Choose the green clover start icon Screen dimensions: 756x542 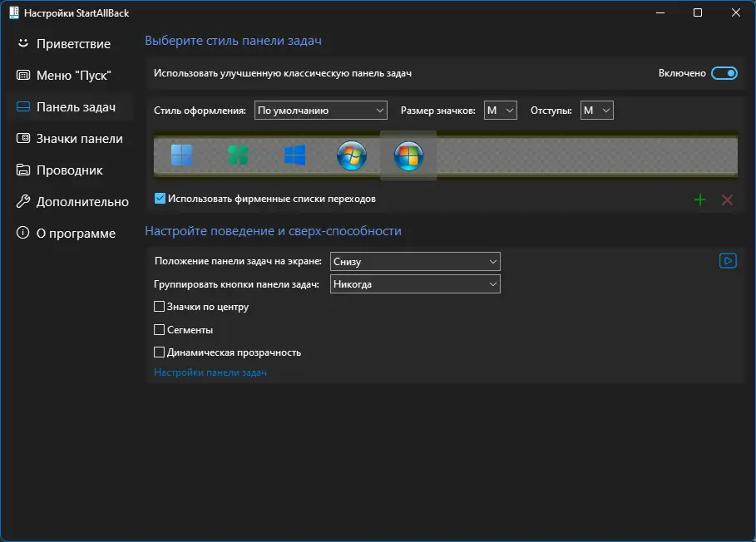238,155
